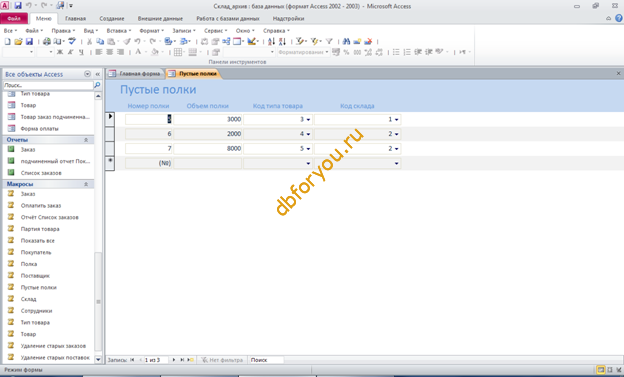Click the New record icon
624x377 pixels.
[357, 41]
